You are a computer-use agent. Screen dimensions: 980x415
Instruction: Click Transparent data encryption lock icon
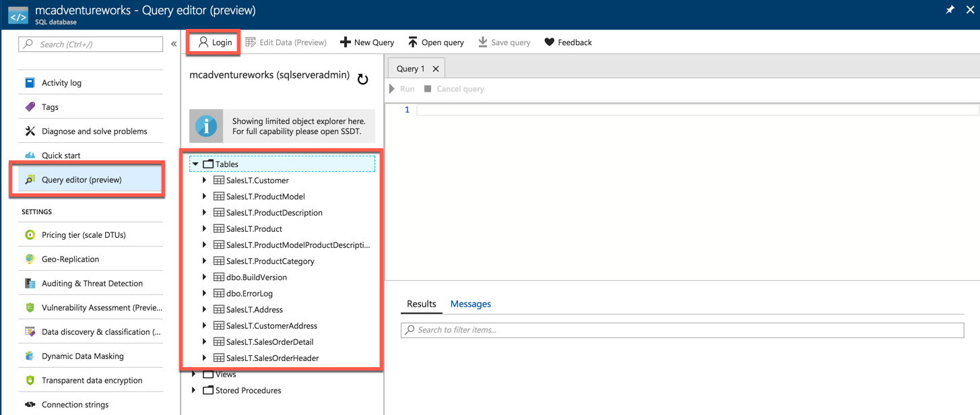(30, 381)
